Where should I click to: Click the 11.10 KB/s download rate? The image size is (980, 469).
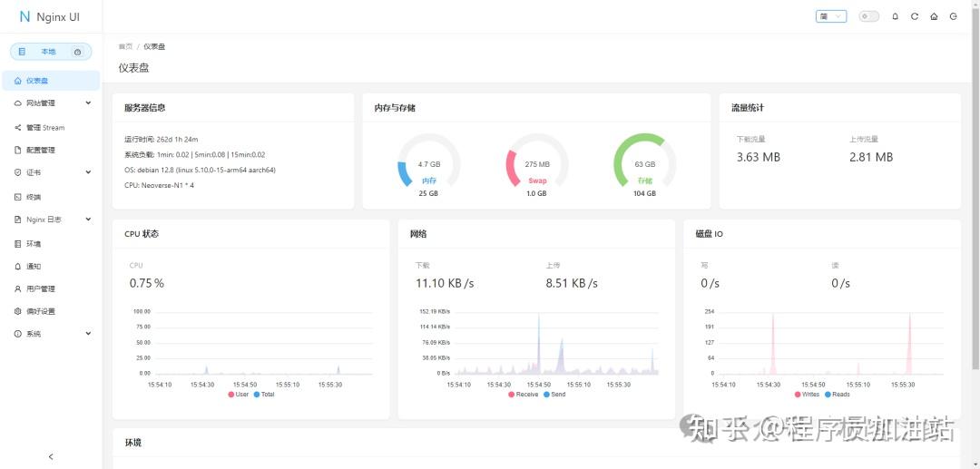pyautogui.click(x=445, y=284)
